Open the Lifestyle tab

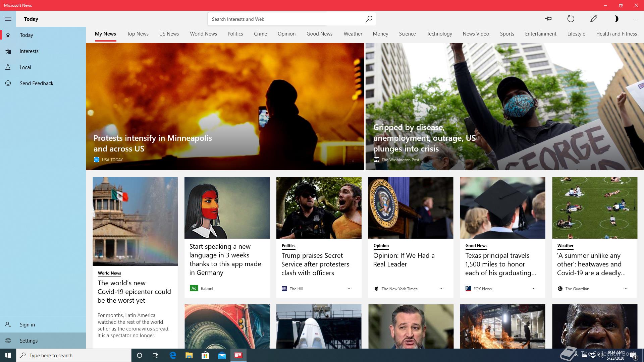(576, 34)
